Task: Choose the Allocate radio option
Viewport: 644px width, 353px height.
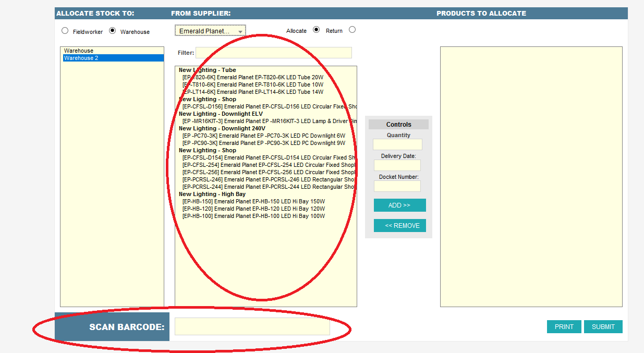Action: (x=316, y=30)
